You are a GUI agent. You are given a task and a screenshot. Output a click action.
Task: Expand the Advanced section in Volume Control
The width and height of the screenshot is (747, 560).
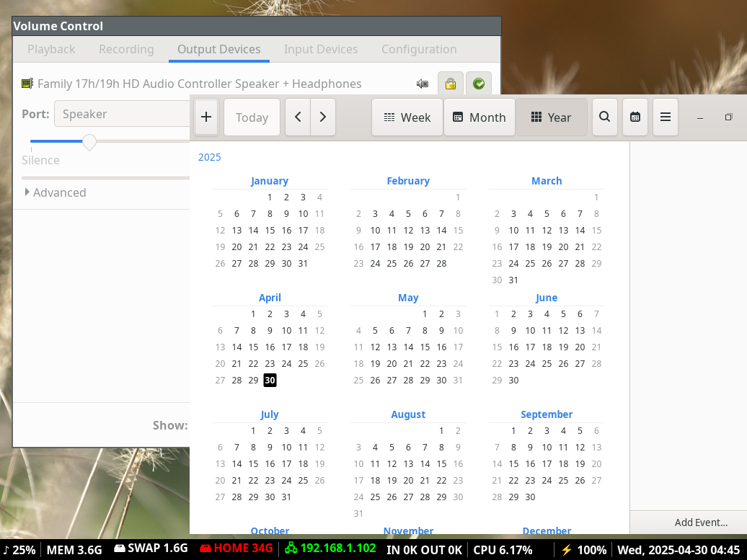pyautogui.click(x=56, y=192)
